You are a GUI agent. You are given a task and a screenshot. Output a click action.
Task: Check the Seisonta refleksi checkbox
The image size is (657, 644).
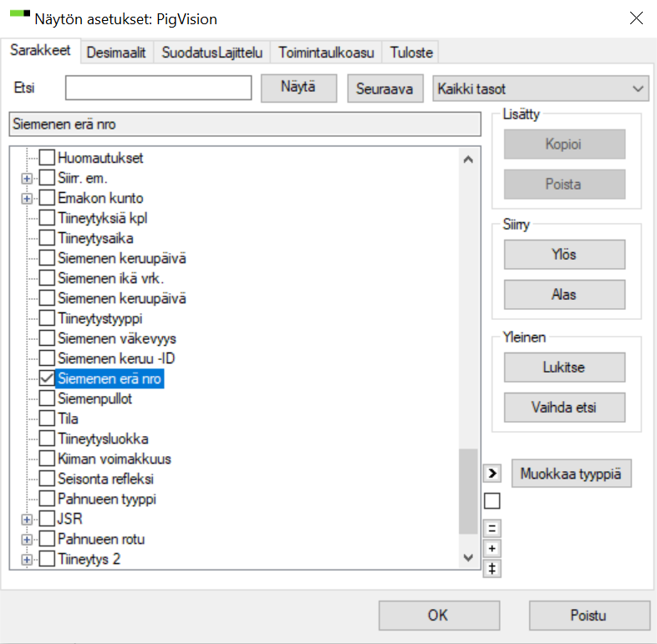pos(47,479)
